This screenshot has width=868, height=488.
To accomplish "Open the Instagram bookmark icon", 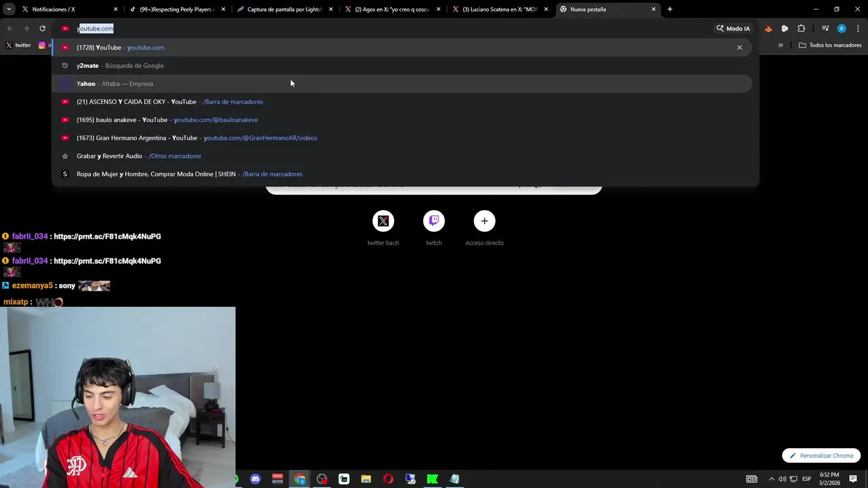I will click(42, 45).
